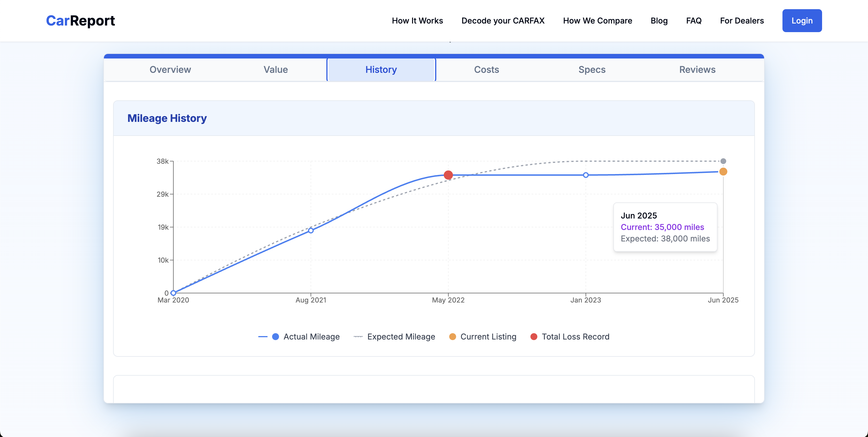Click the Aug 2021 actual mileage point

[311, 231]
